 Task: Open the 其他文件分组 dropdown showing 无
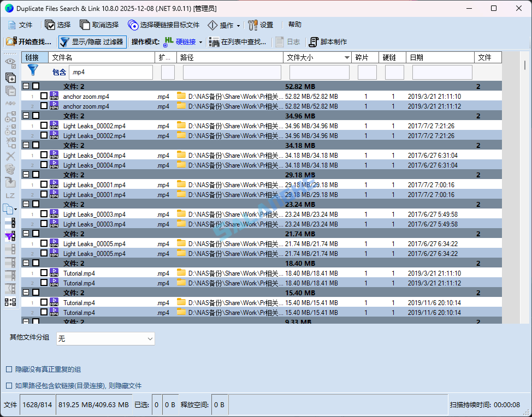point(105,338)
